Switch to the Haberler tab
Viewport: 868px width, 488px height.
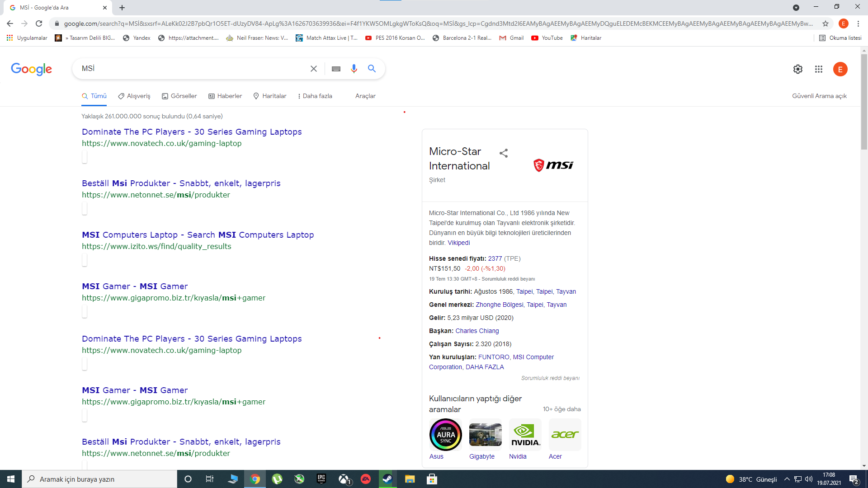pos(225,96)
